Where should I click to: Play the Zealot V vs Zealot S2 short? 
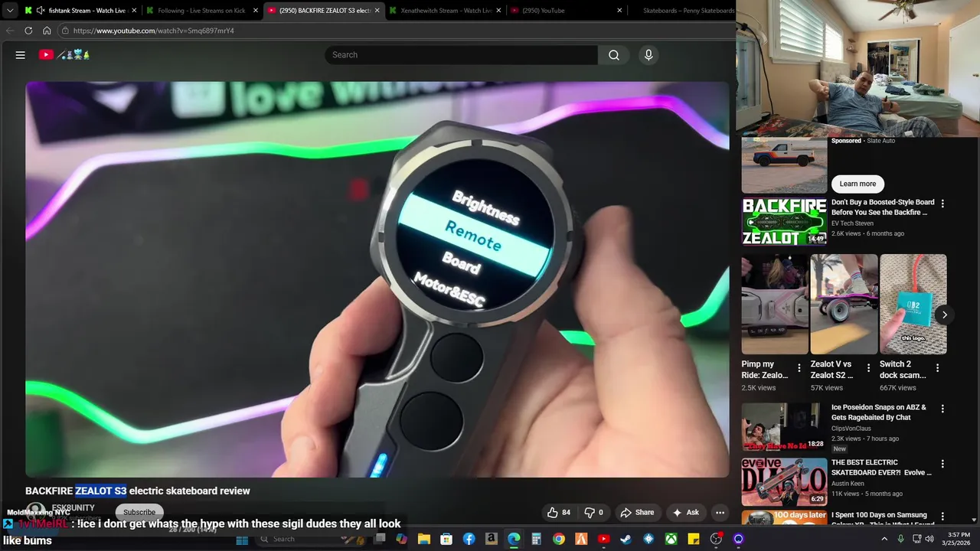pos(844,304)
